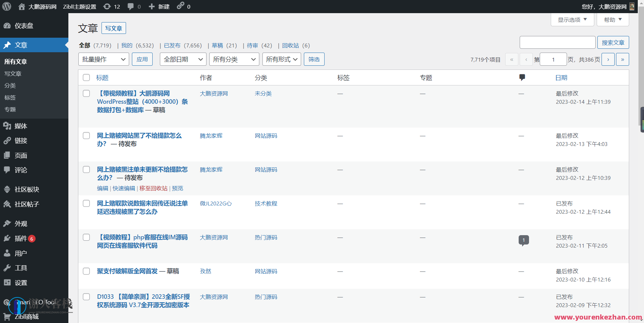Open the 全部日期 date filter dropdown
This screenshot has width=644, height=323.
click(x=183, y=59)
